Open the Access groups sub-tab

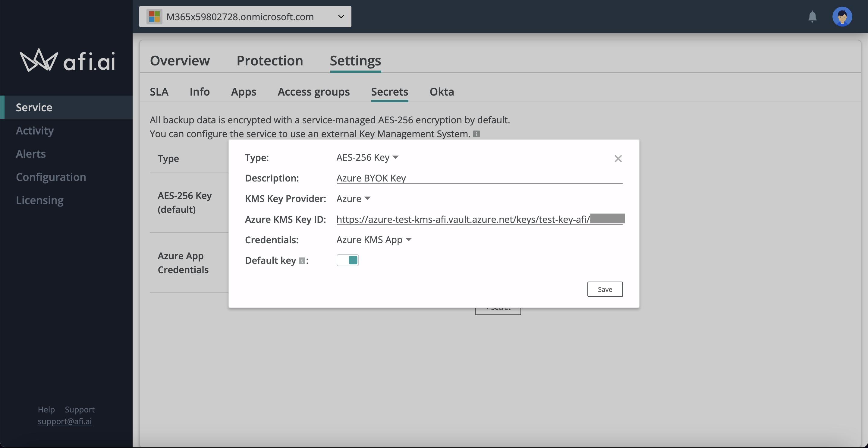click(x=314, y=92)
